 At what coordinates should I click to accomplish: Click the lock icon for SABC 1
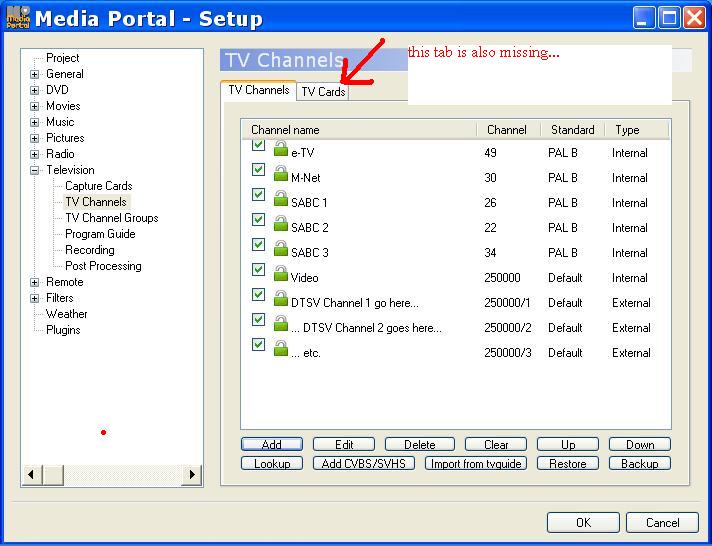point(280,199)
